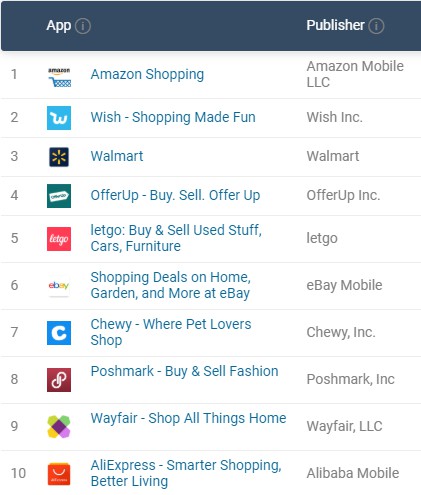Click the Amazon Shopping cart icon
This screenshot has width=421, height=495.
59,77
